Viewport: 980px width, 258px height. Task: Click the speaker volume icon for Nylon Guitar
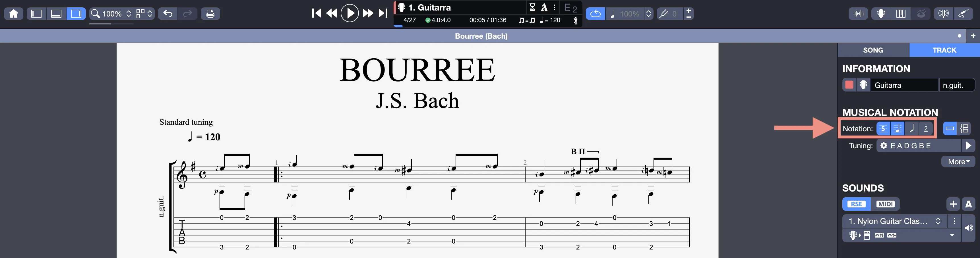[x=969, y=228]
